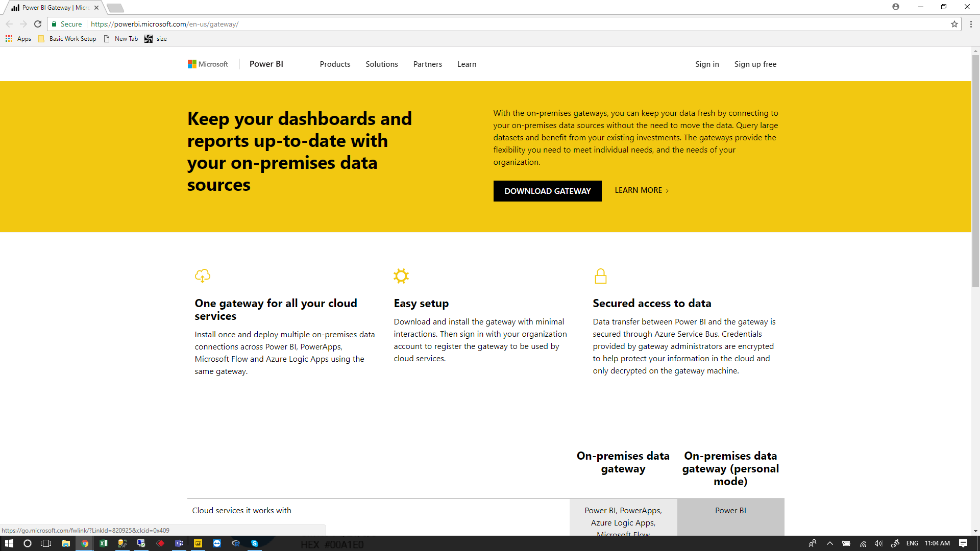Open the SQL Server database tool taskbar icon
This screenshot has width=980, height=551.
pos(122,543)
